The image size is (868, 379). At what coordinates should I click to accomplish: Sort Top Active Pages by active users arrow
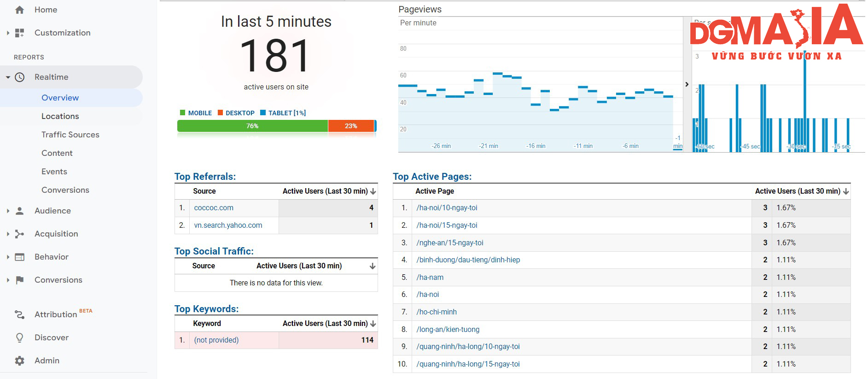click(846, 191)
